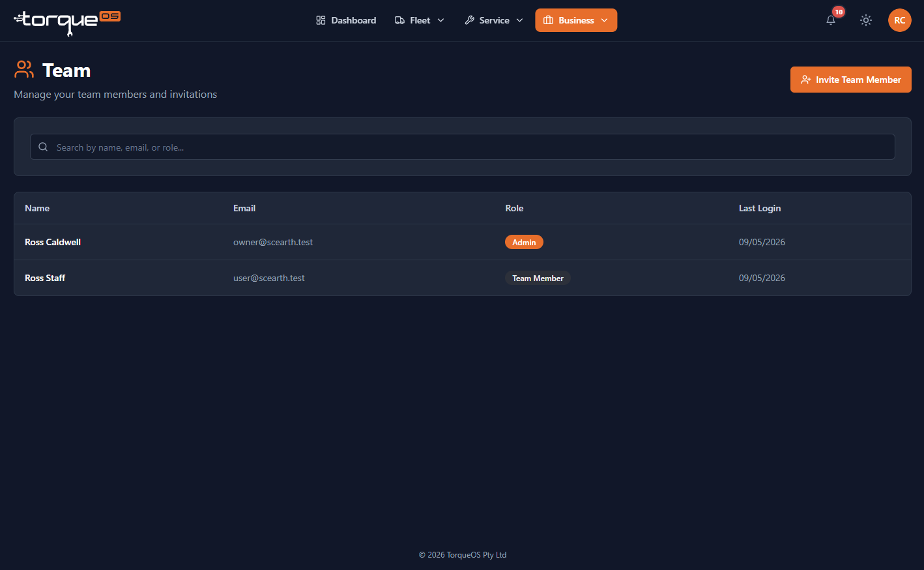
Task: Select the Ross Caldwell row name
Action: coord(53,242)
